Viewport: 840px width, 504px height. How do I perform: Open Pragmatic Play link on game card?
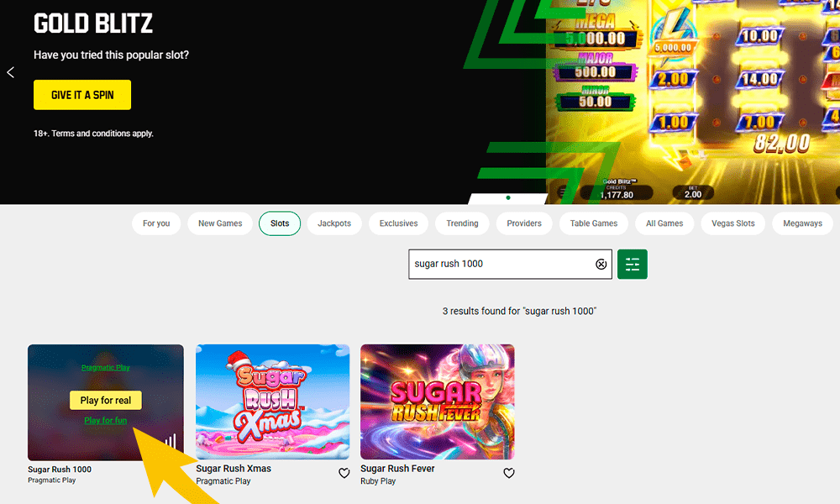106,368
